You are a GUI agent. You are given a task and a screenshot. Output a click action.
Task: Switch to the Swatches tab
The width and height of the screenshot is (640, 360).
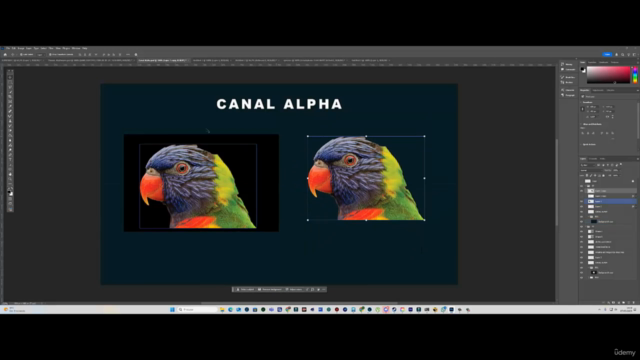point(592,62)
